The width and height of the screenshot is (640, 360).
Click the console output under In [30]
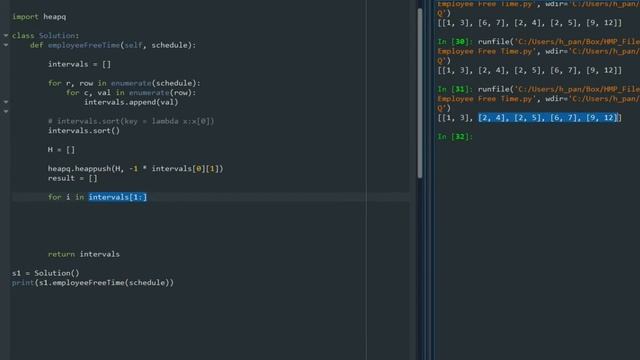[x=530, y=70]
